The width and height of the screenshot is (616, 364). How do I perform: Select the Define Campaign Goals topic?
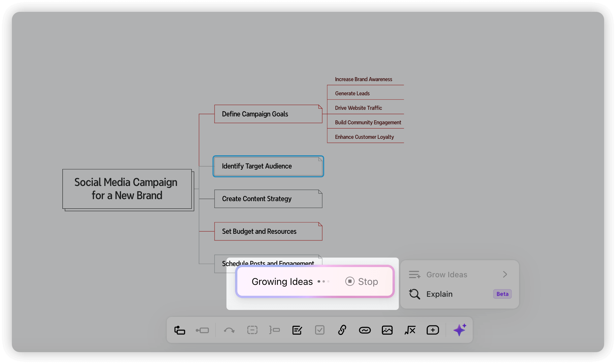tap(268, 114)
